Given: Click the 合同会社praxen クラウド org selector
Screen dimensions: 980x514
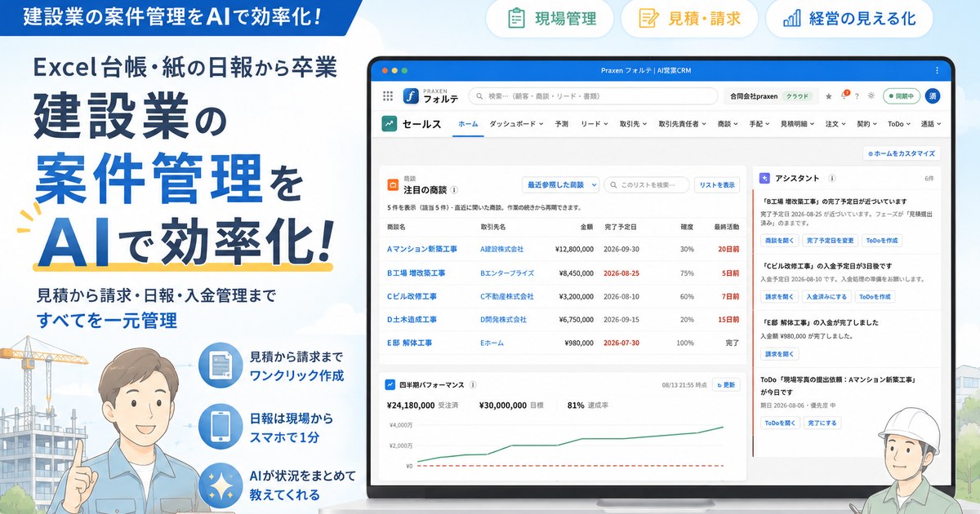Looking at the screenshot, I should click(x=771, y=96).
